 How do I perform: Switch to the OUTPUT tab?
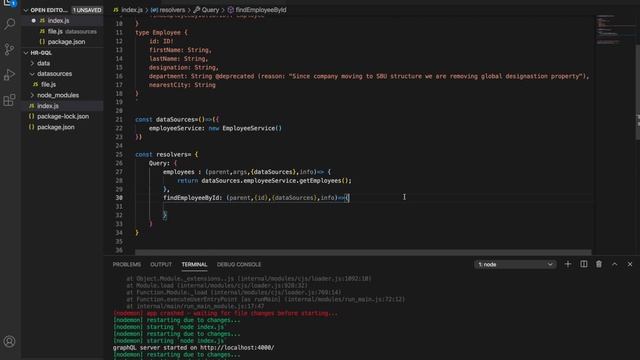point(161,264)
